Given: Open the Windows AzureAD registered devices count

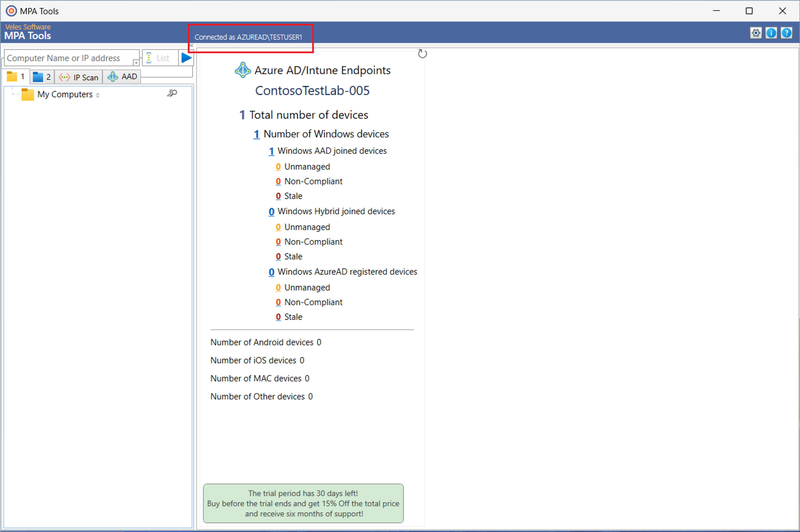Looking at the screenshot, I should pyautogui.click(x=271, y=272).
